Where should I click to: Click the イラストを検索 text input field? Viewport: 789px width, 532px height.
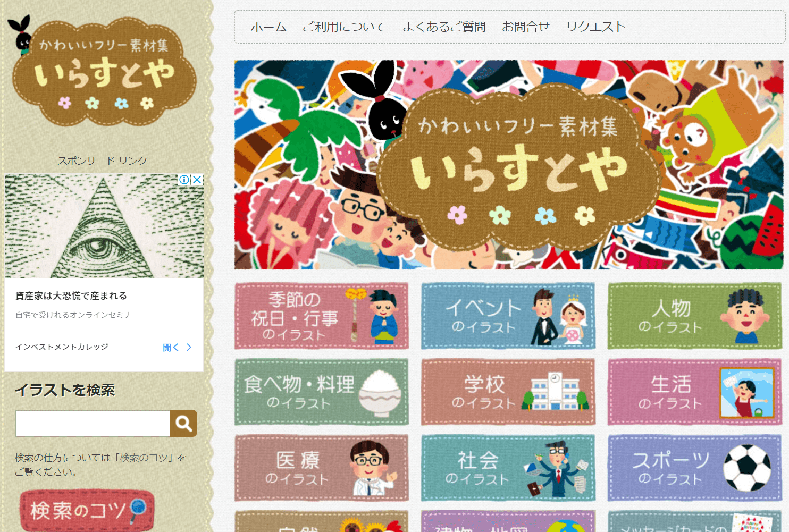click(93, 423)
